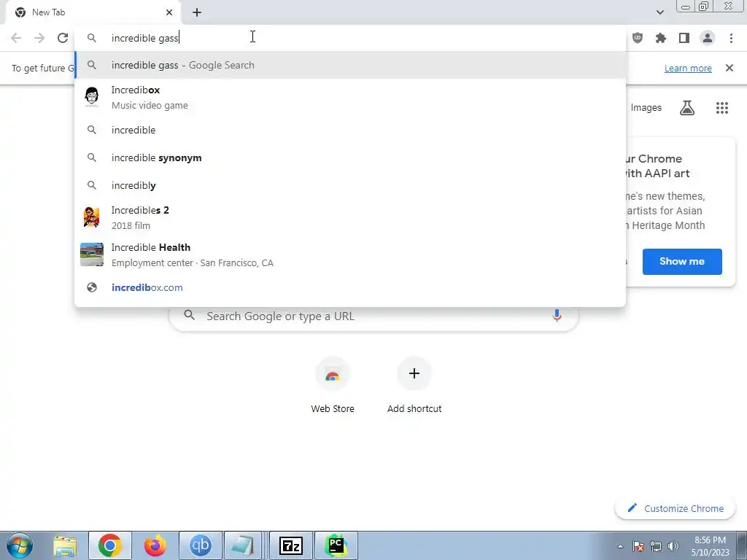Open the notepad-style taskbar app
Screen dimensions: 747x560
[x=243, y=545]
